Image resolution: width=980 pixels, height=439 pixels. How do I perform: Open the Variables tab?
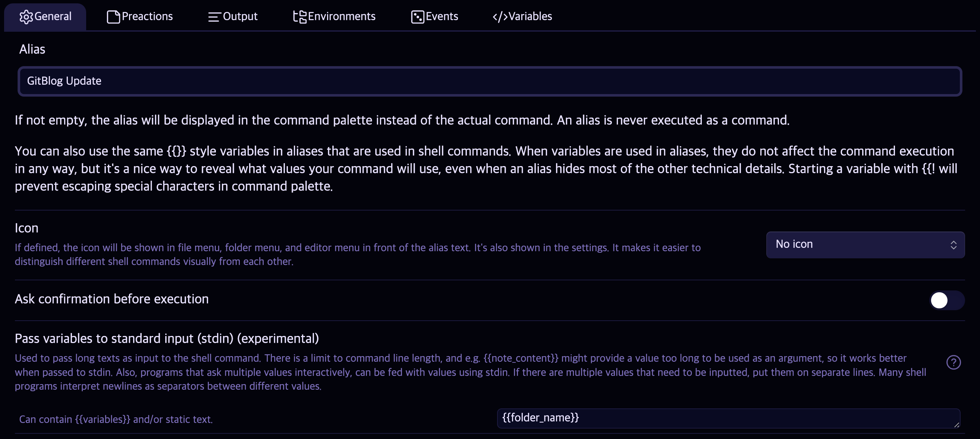[522, 16]
